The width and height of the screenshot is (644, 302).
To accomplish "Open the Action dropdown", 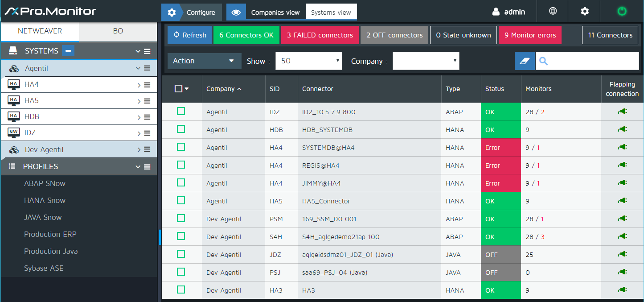I will pos(204,61).
